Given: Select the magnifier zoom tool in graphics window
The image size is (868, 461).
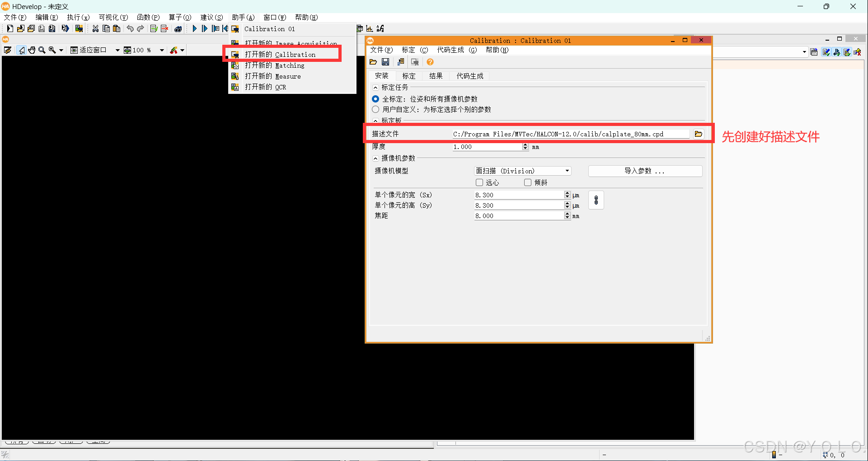Looking at the screenshot, I should pos(42,50).
